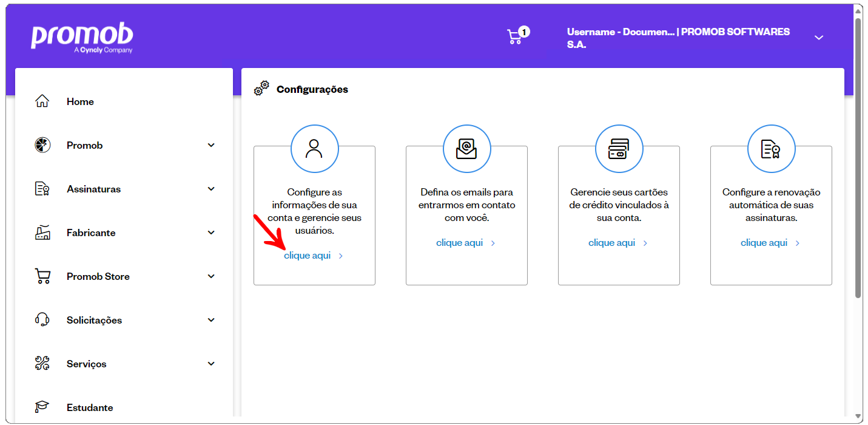Click the Serviços tools icon
The height and width of the screenshot is (425, 868).
[x=42, y=364]
